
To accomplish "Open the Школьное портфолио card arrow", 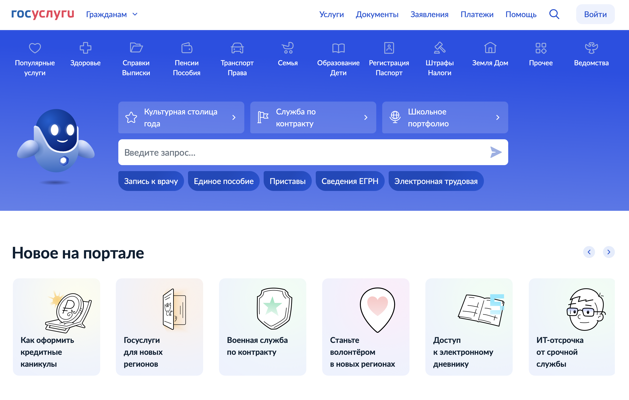I will 497,118.
